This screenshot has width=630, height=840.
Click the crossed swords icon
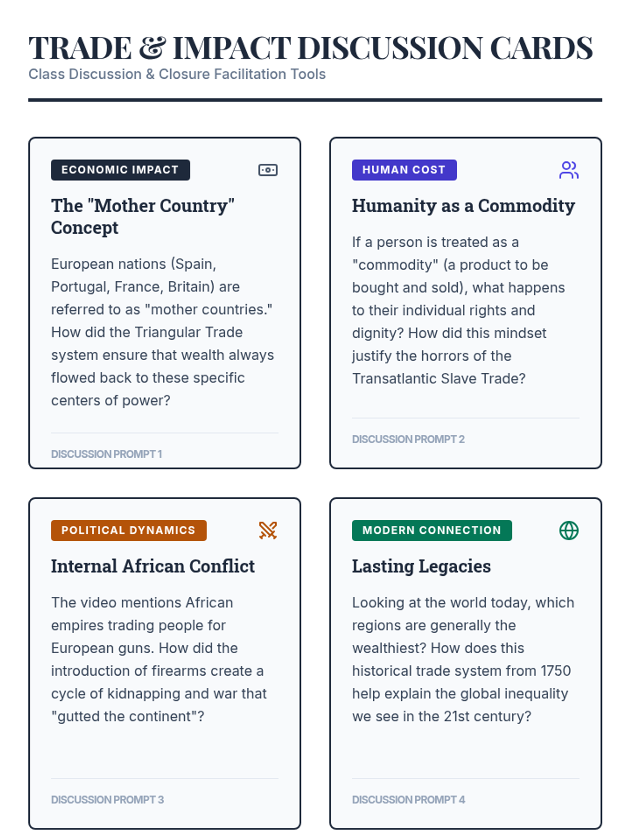click(268, 530)
